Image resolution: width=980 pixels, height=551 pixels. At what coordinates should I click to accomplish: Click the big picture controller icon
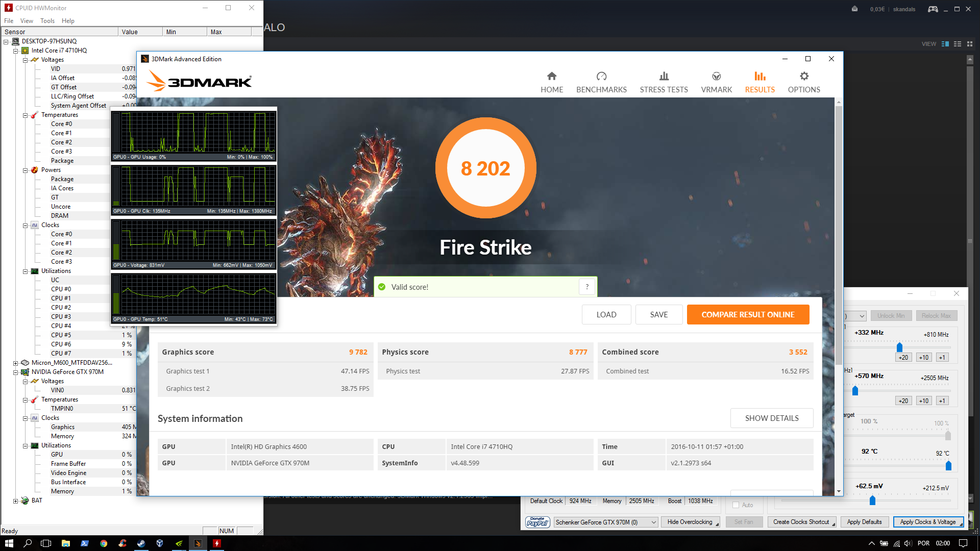click(933, 9)
